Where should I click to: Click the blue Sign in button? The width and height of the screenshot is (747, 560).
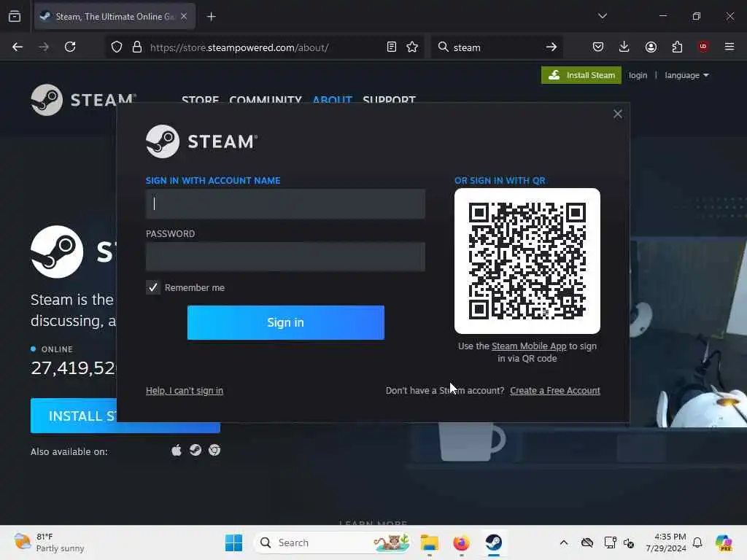coord(286,322)
